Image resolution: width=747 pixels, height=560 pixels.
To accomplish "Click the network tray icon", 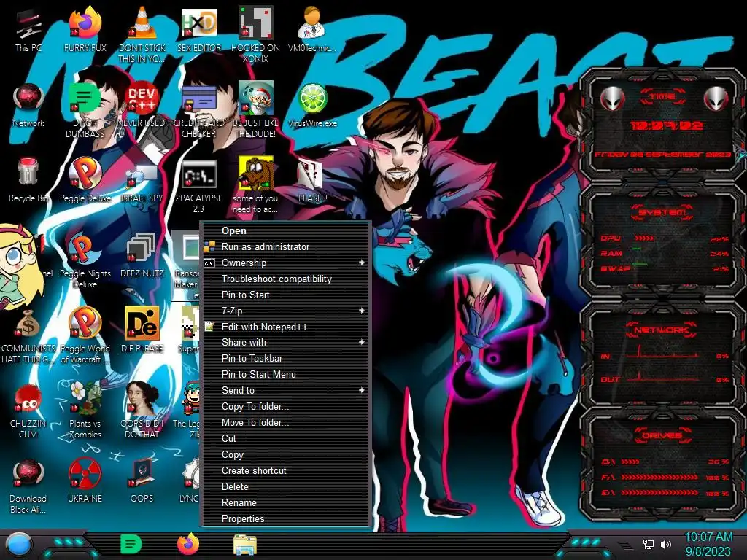I will tap(649, 544).
